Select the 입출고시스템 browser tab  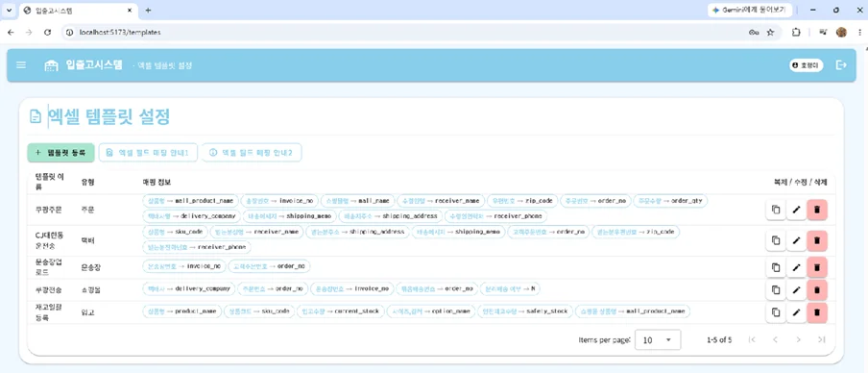(78, 11)
